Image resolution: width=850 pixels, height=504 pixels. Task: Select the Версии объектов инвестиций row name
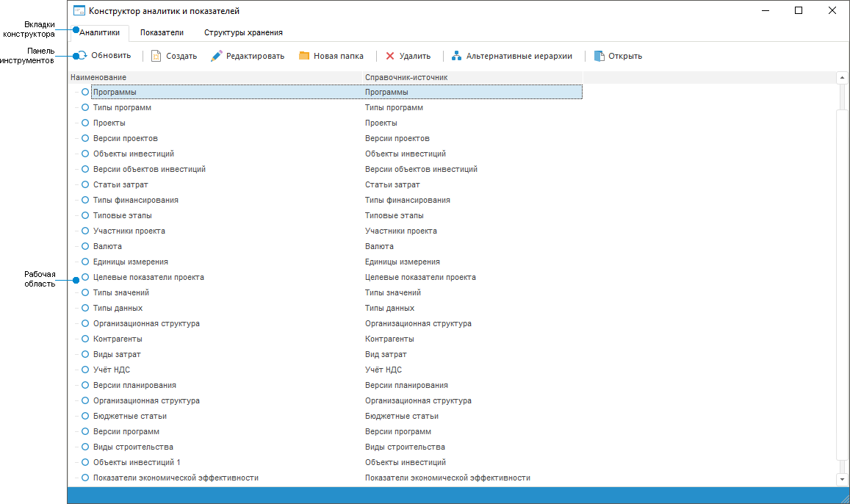(x=149, y=169)
